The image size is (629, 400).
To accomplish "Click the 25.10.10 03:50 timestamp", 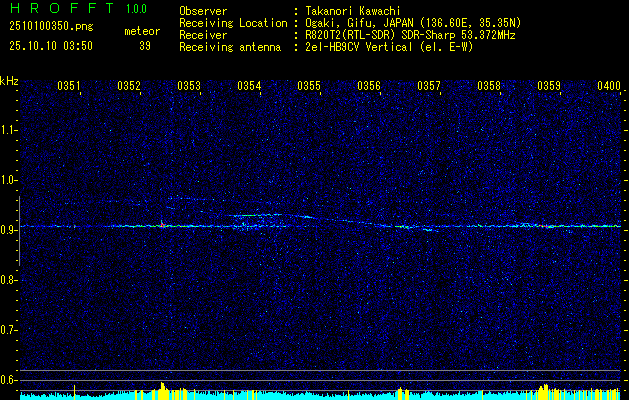I will [51, 46].
